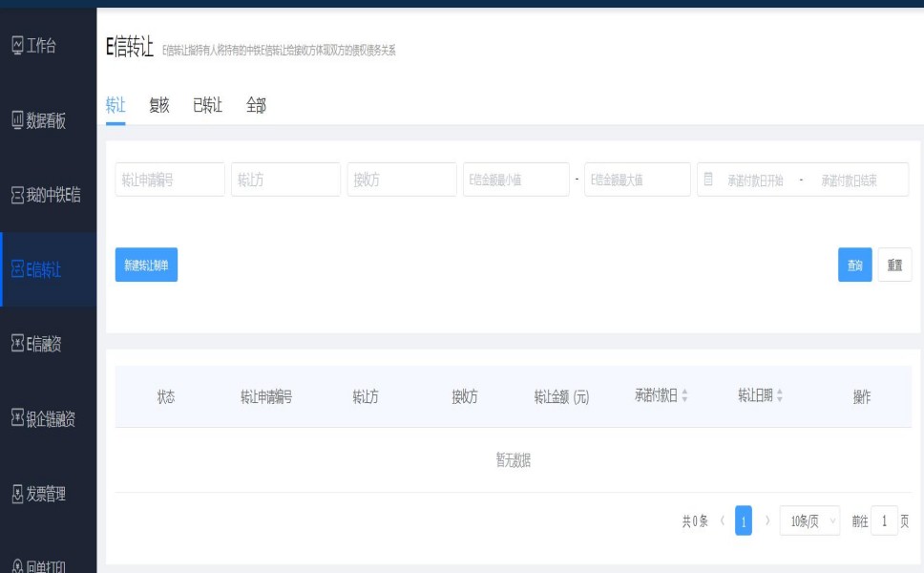
Task: Click the 工作台 sidebar icon
Action: click(16, 45)
